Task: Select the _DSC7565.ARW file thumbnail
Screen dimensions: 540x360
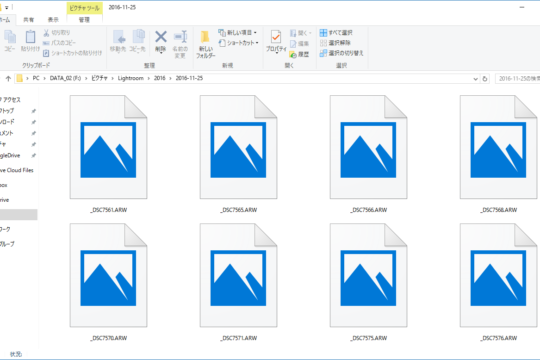Action: pyautogui.click(x=238, y=147)
